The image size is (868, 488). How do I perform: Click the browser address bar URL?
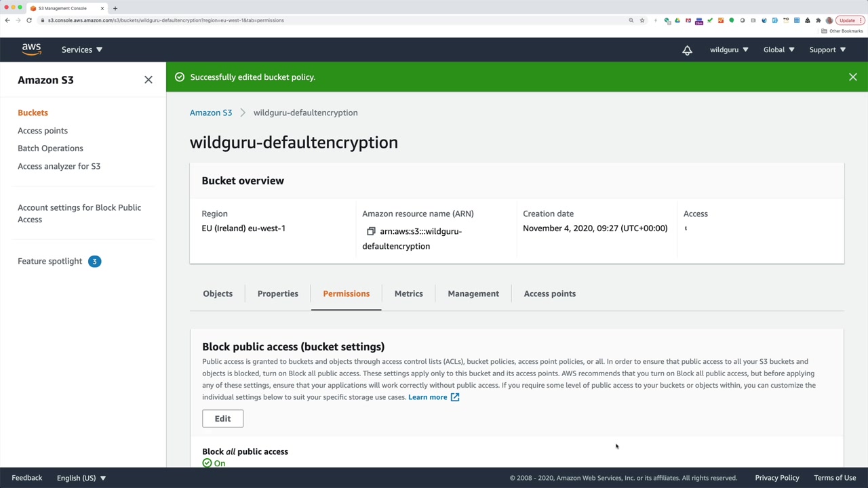(166, 20)
